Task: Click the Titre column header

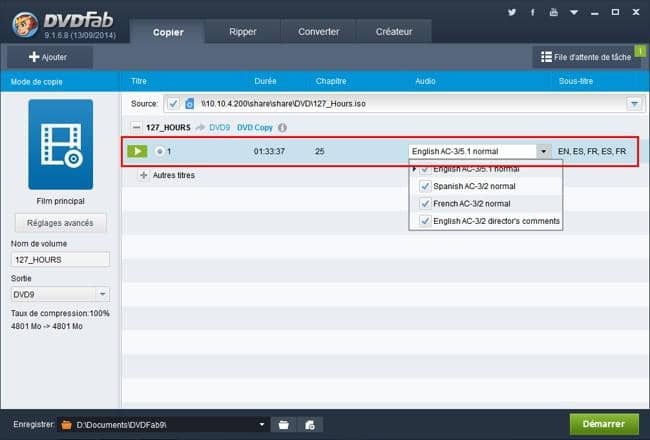Action: coord(139,81)
